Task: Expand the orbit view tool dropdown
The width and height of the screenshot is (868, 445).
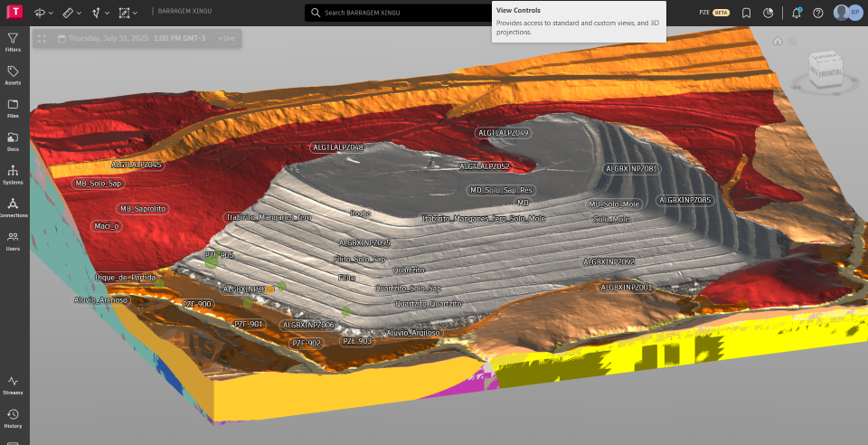Action: pos(50,13)
